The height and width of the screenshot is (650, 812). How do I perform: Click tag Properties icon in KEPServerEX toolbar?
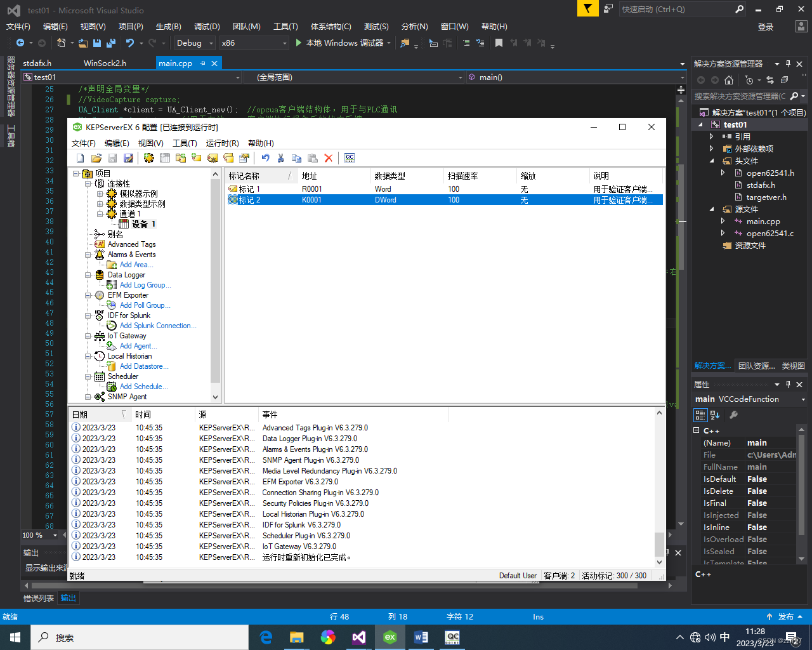[244, 158]
